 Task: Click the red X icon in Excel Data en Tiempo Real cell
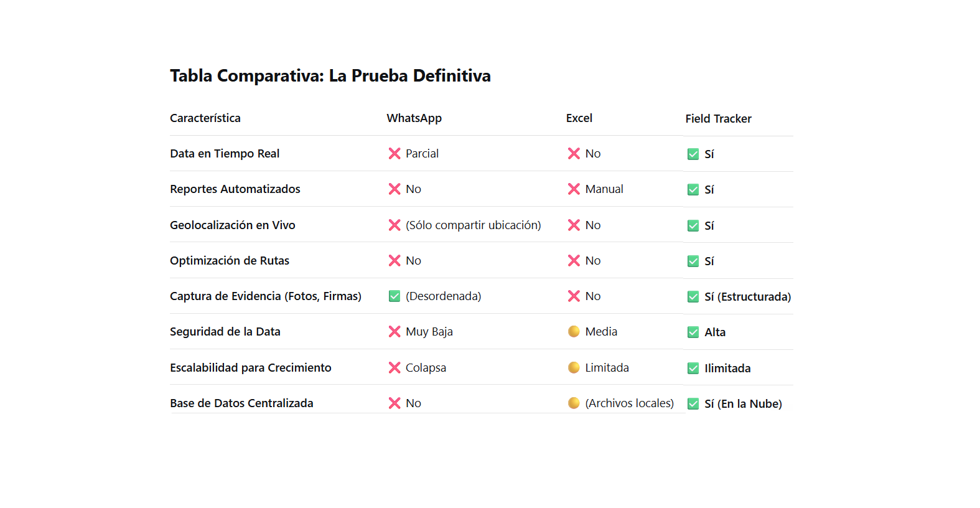coord(574,154)
